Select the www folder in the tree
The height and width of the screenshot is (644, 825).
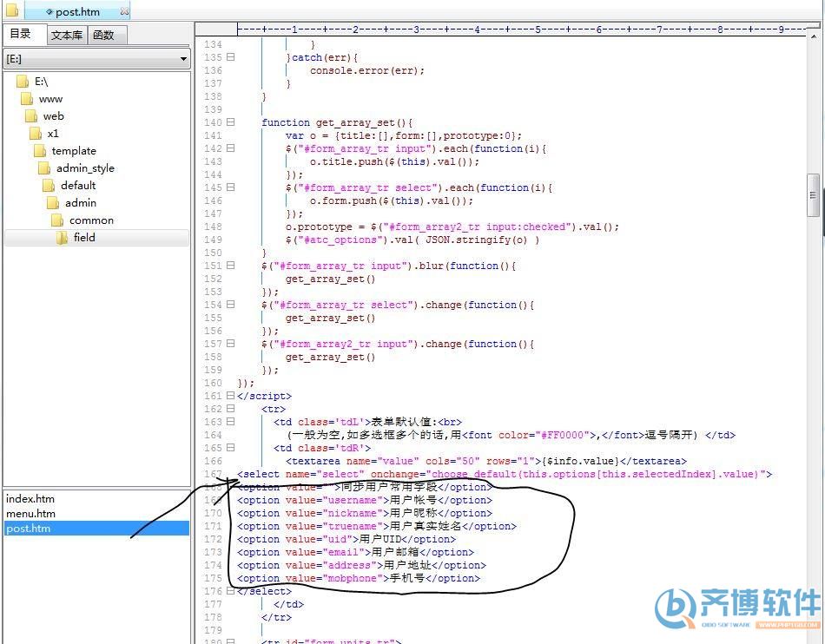coord(50,99)
